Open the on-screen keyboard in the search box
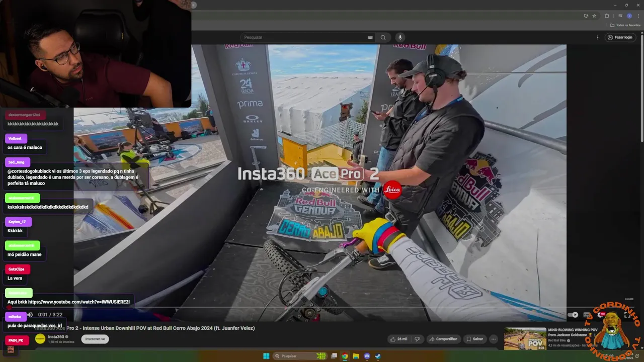Viewport: 644px width, 362px height. coord(370,37)
